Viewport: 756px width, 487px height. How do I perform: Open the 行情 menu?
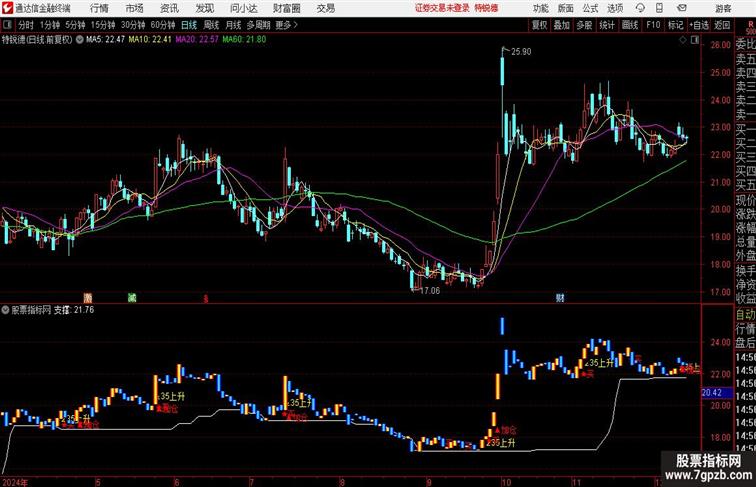[99, 8]
